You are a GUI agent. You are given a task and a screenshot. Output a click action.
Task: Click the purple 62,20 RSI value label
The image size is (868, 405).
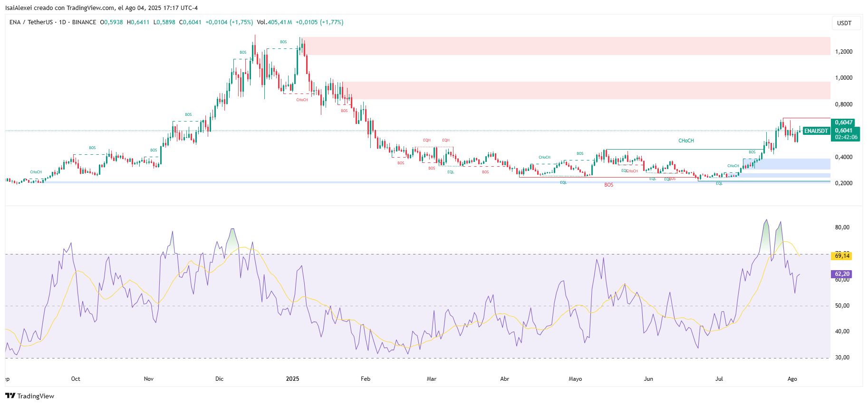tap(841, 274)
